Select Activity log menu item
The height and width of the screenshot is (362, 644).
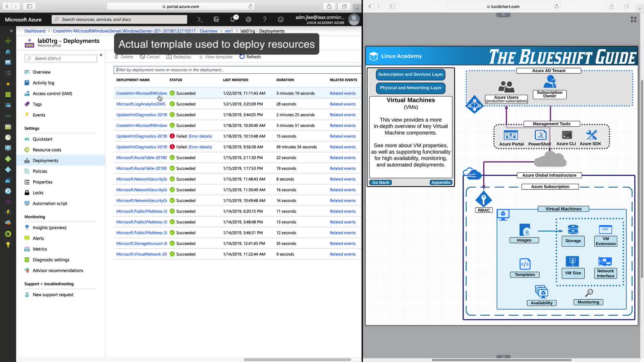[43, 83]
